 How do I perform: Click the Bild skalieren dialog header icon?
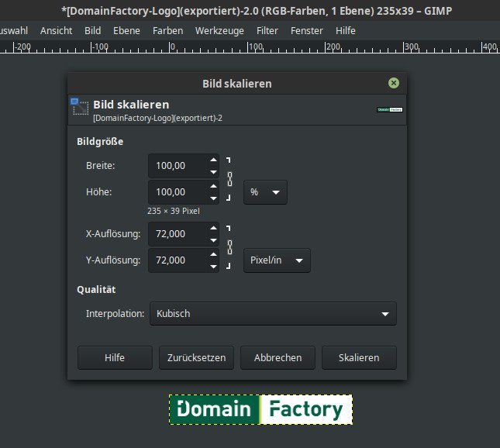pos(79,106)
